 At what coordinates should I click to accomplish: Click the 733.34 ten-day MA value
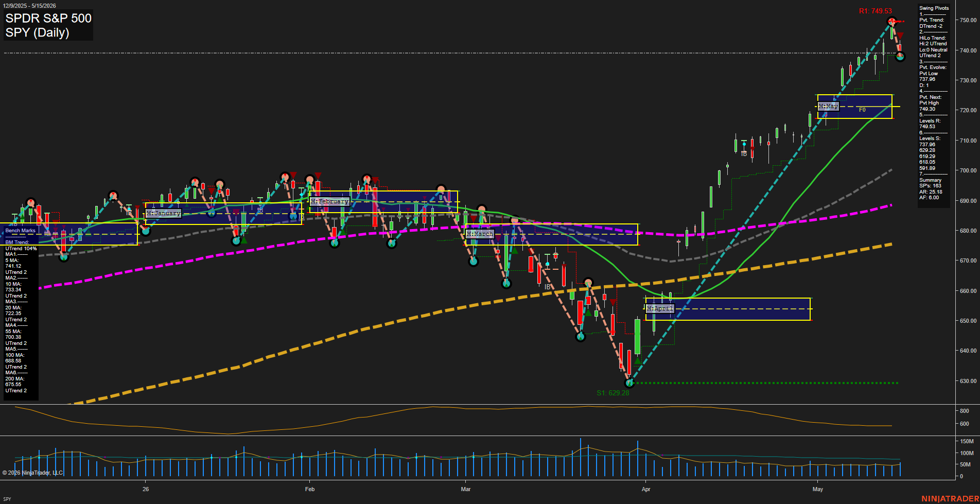click(x=13, y=290)
